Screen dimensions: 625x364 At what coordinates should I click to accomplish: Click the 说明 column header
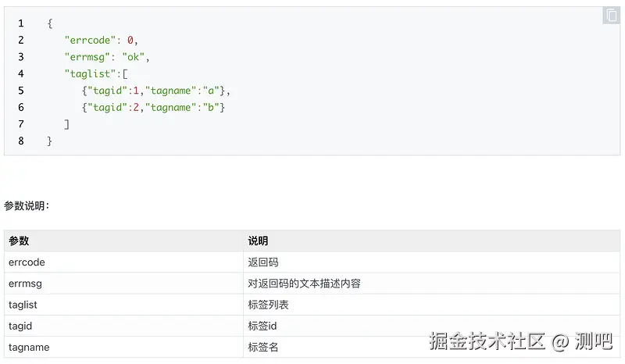click(x=258, y=241)
